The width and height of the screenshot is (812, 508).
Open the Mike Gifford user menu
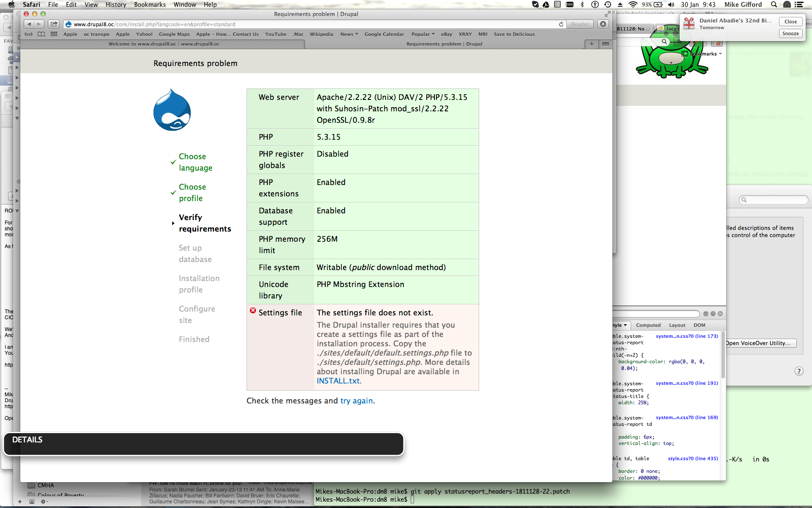(743, 5)
